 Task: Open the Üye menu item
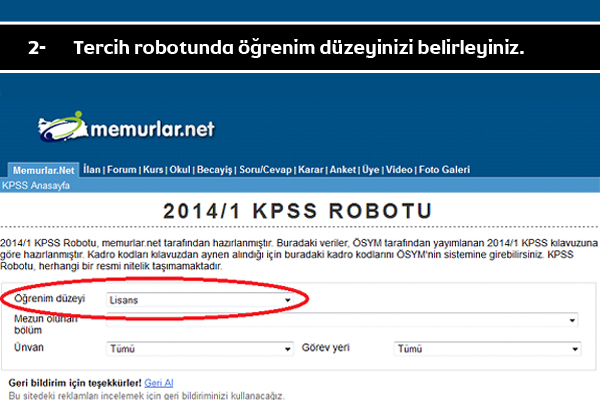371,170
